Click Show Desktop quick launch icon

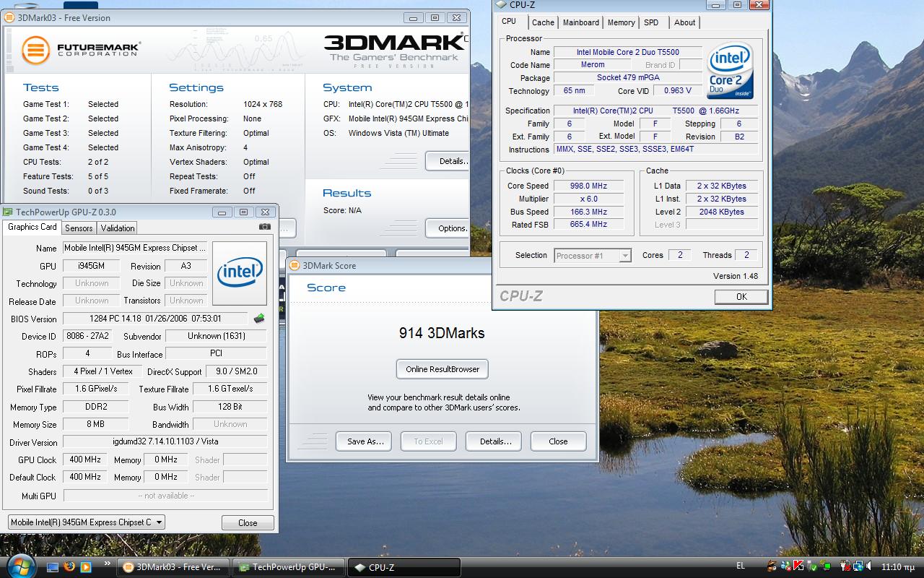pos(53,567)
